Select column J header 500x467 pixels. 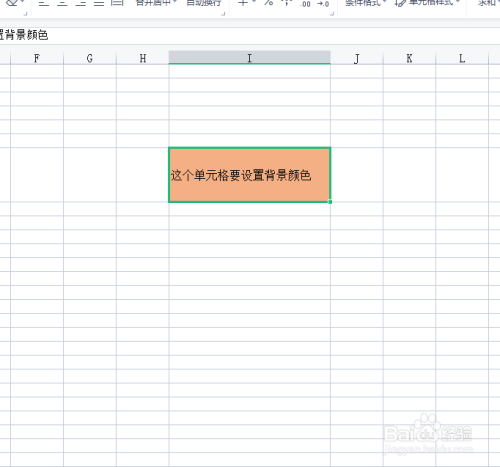click(357, 58)
